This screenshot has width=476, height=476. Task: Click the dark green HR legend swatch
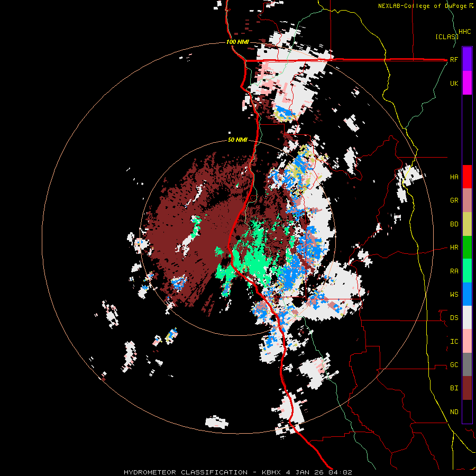[467, 248]
